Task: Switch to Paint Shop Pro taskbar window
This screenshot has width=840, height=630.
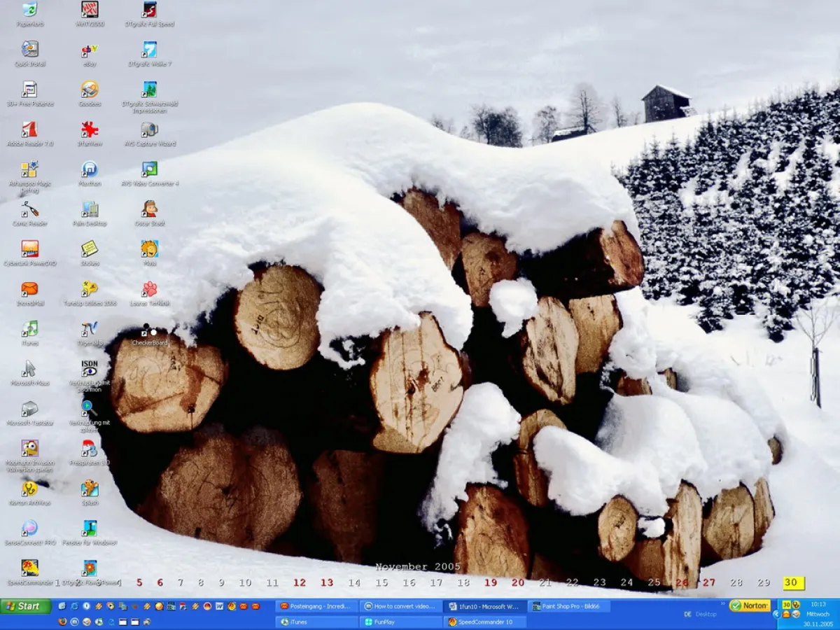Action: pos(569,606)
